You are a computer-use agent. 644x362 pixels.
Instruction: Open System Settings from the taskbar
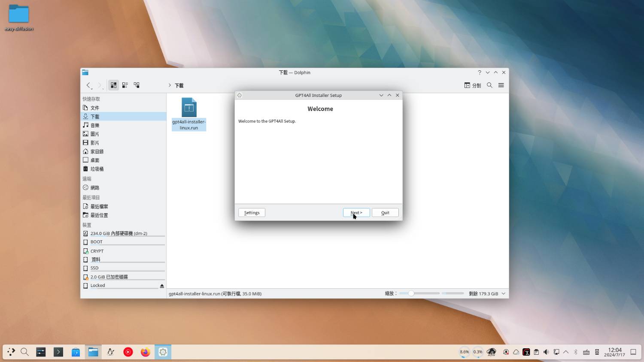point(41,352)
